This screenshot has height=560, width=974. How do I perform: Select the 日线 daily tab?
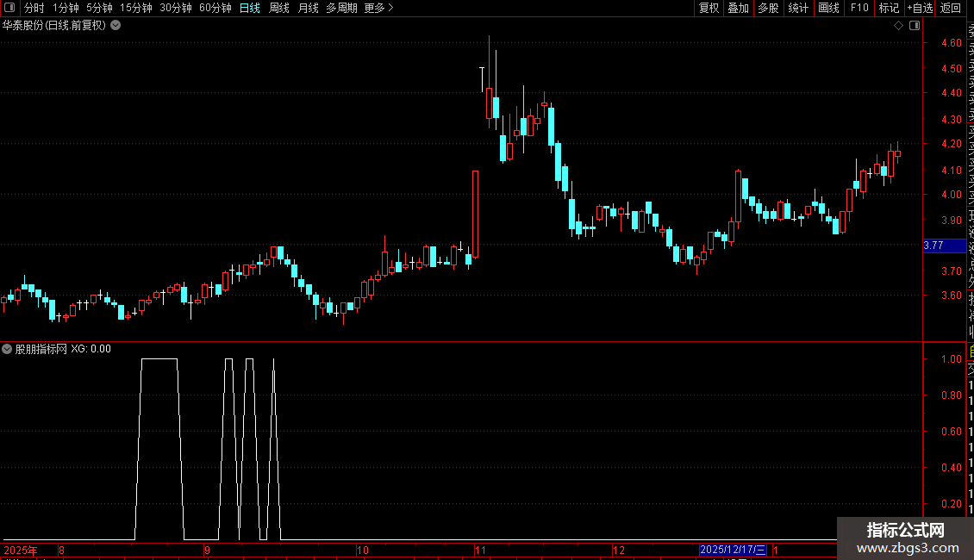click(250, 8)
